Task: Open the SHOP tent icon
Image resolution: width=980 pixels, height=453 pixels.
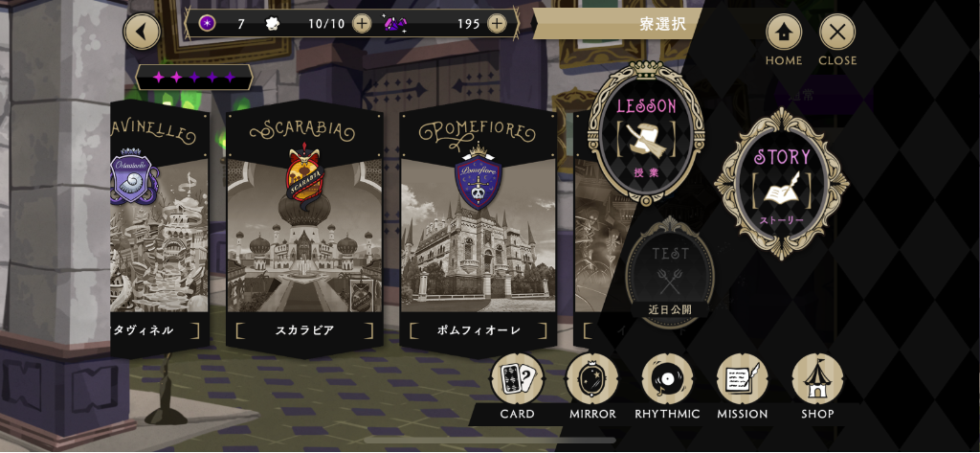Action: click(817, 378)
